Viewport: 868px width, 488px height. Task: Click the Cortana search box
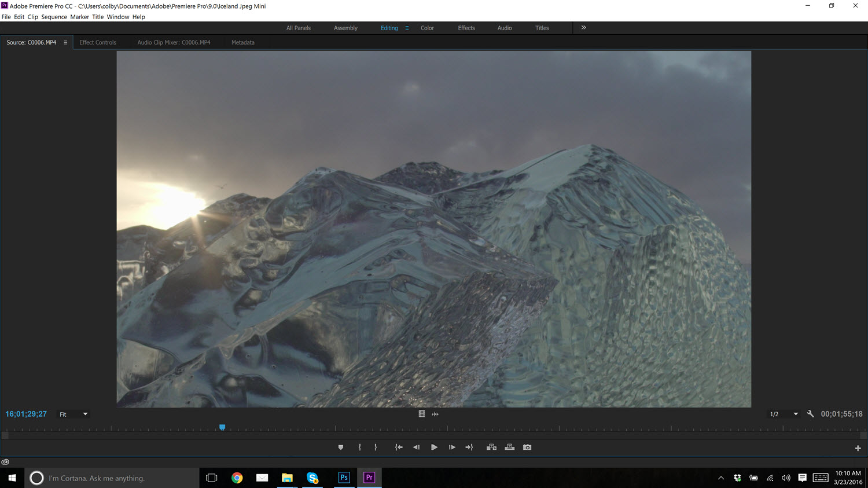(x=112, y=478)
